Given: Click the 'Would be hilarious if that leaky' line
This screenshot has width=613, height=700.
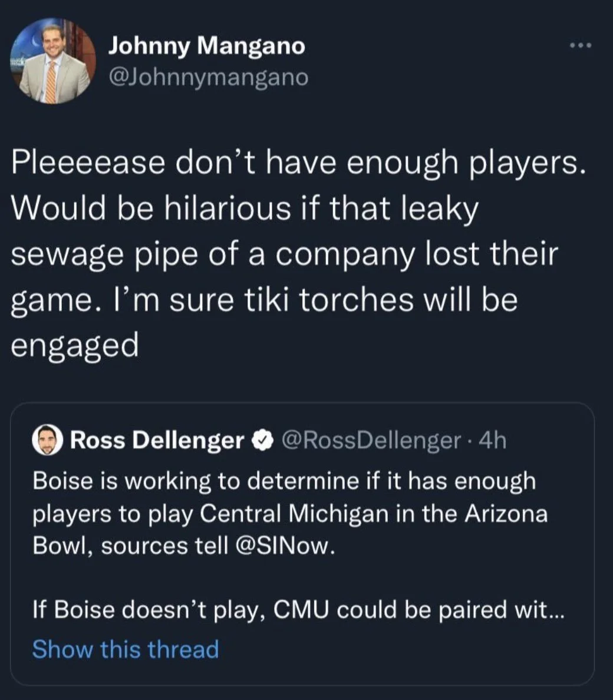Looking at the screenshot, I should click(245, 209).
